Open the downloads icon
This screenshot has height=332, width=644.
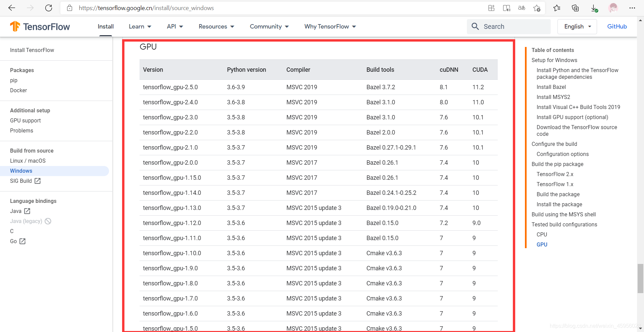click(x=594, y=8)
